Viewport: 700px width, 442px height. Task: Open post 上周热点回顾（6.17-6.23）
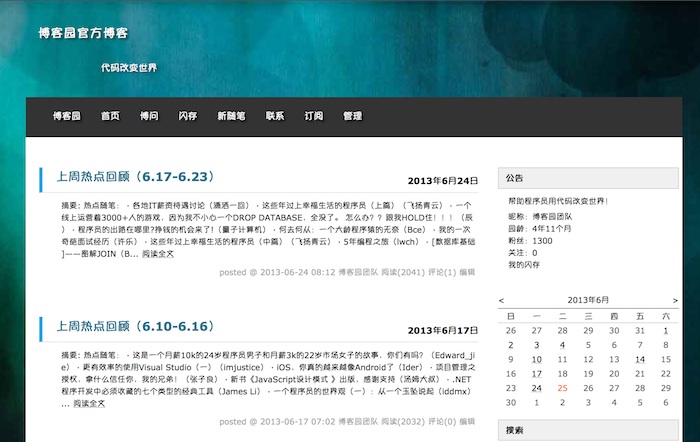click(137, 177)
